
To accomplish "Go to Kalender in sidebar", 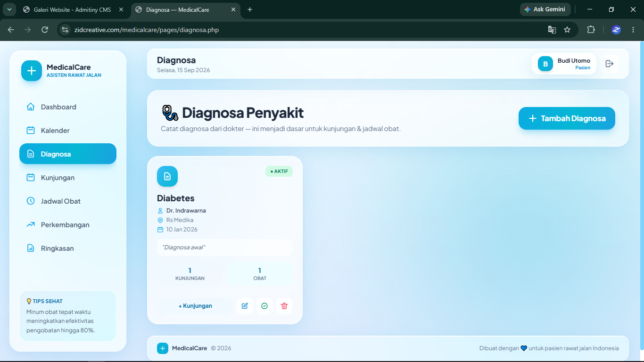I will 68,131.
